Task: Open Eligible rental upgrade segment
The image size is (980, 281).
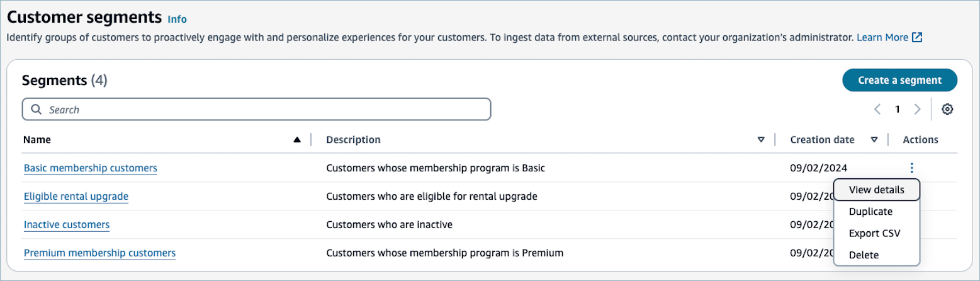Action: tap(76, 197)
